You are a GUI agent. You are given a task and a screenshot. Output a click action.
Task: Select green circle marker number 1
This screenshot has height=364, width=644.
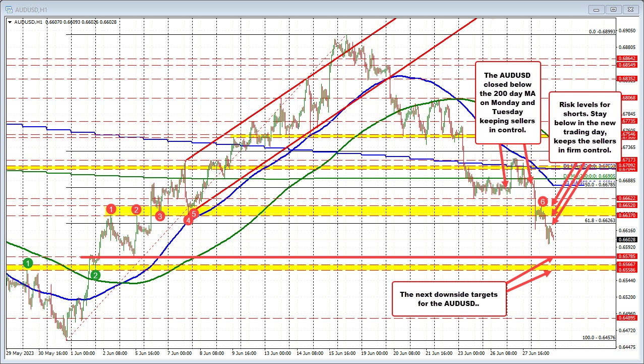(29, 263)
